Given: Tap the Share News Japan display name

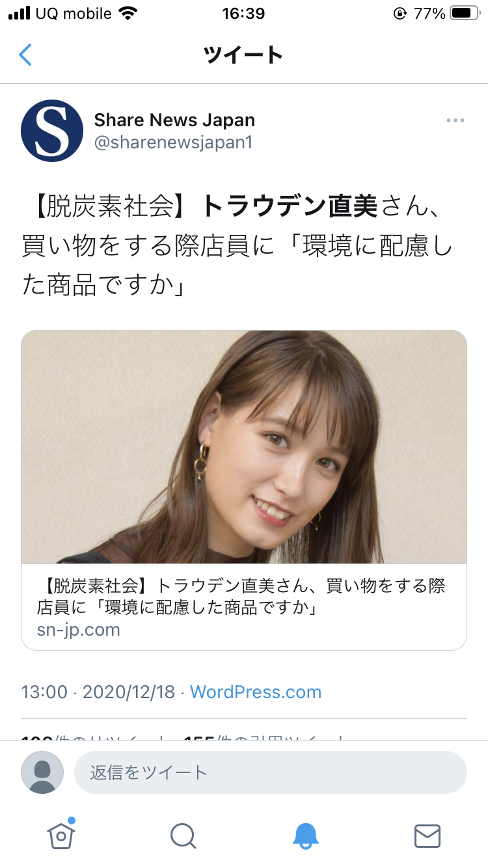Looking at the screenshot, I should [x=174, y=120].
